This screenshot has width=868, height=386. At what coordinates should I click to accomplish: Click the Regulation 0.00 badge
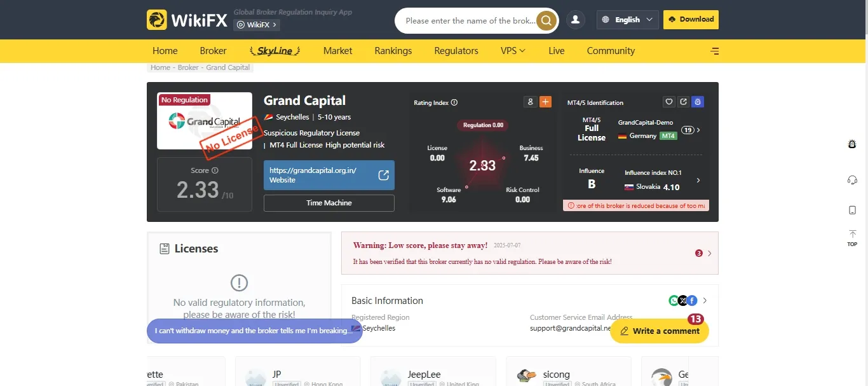482,125
